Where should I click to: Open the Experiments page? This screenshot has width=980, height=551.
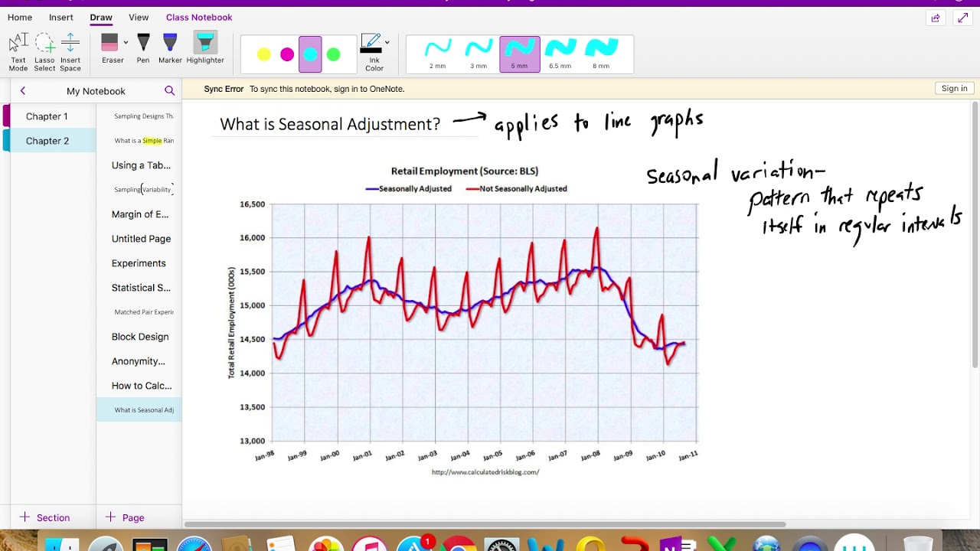coord(139,263)
